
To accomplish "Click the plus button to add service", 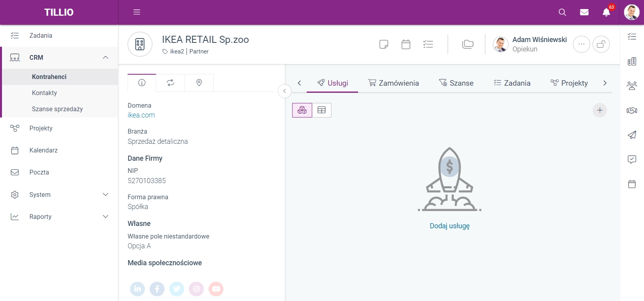I will (x=600, y=110).
